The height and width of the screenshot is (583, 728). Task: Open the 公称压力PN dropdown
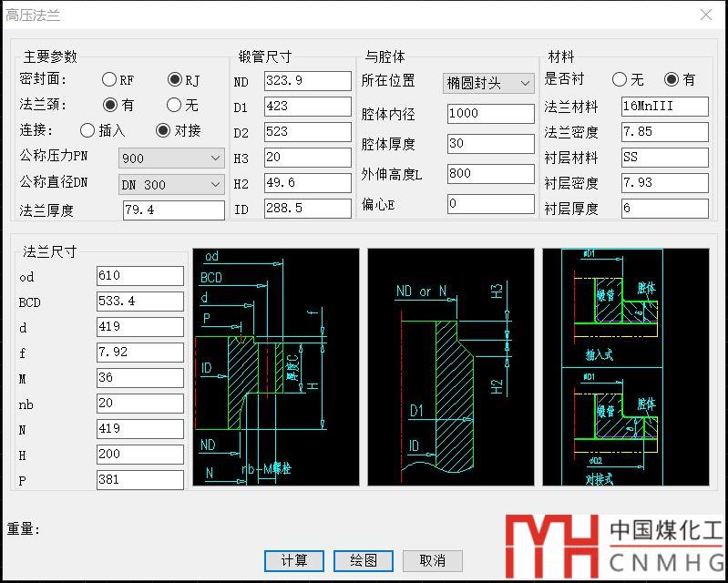(171, 159)
